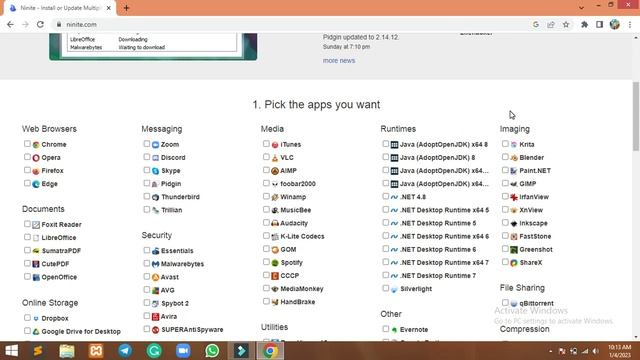The image size is (640, 360).
Task: Click the Chrome app icon in Web Browsers
Action: [x=36, y=144]
